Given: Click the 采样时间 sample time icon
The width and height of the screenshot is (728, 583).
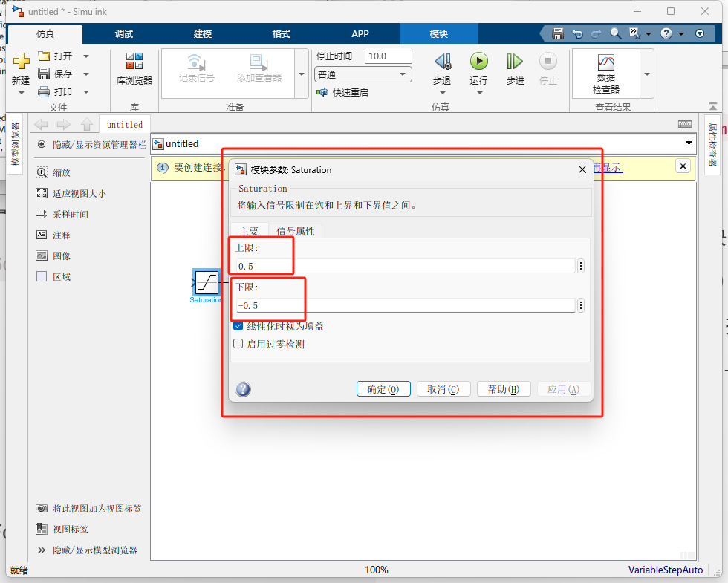Looking at the screenshot, I should (42, 214).
